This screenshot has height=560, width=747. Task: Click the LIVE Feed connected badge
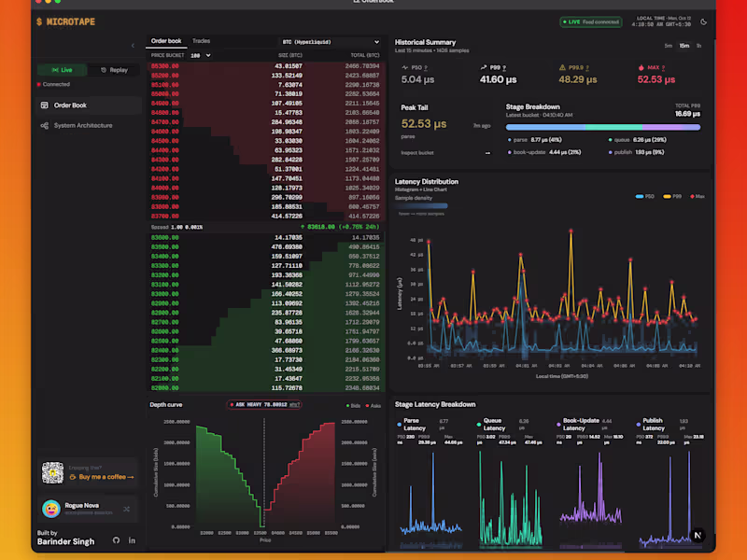pos(591,21)
